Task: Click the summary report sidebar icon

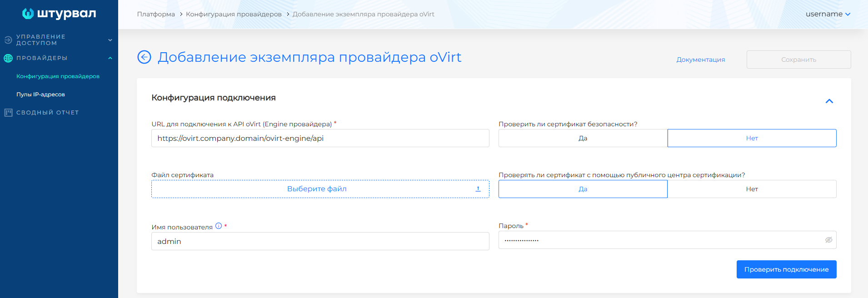Action: pyautogui.click(x=8, y=113)
